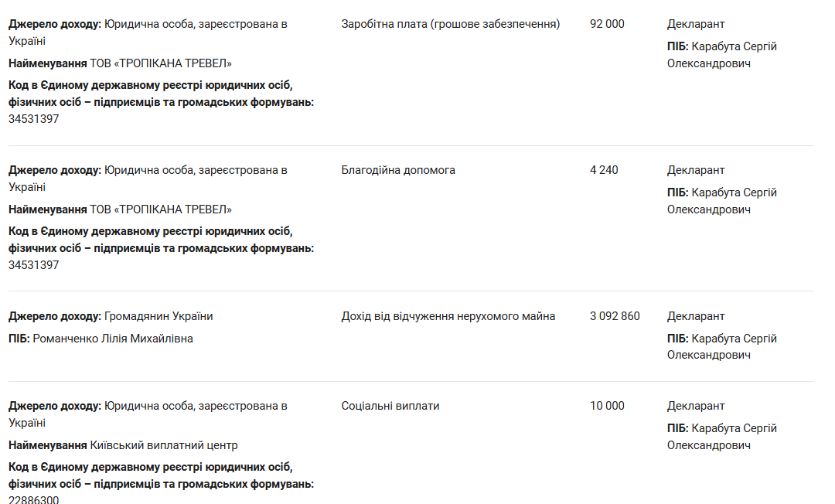The width and height of the screenshot is (835, 504).
Task: Click 'Громадянин України' income source text
Action: click(158, 316)
